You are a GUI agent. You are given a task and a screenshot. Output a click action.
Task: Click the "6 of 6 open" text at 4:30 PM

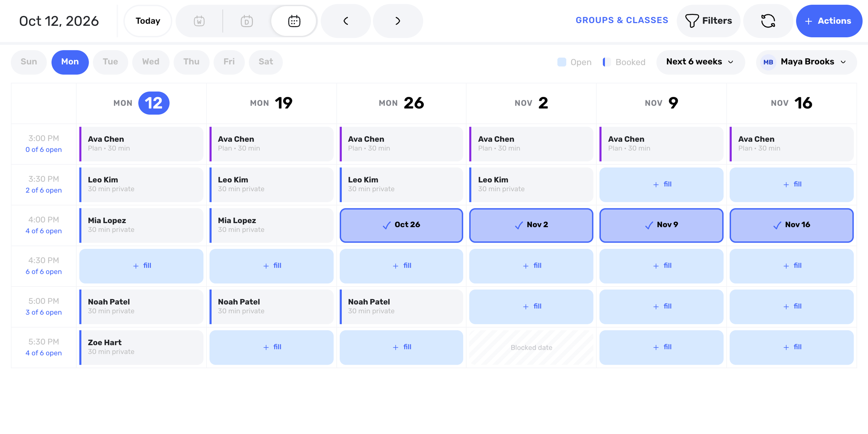click(x=43, y=272)
